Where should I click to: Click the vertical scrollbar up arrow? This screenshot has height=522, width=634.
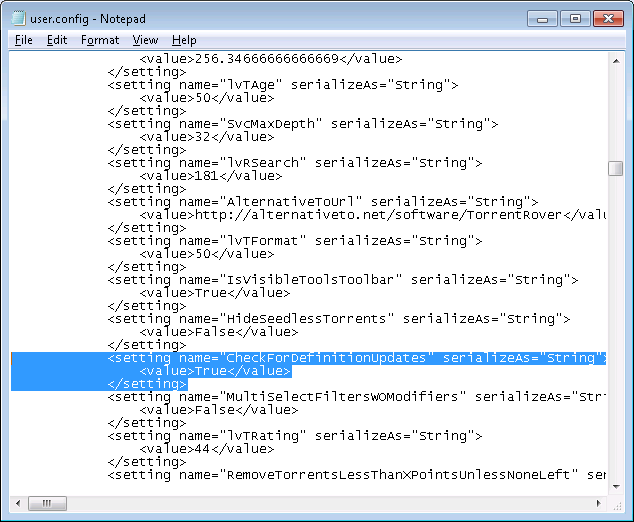pos(616,61)
